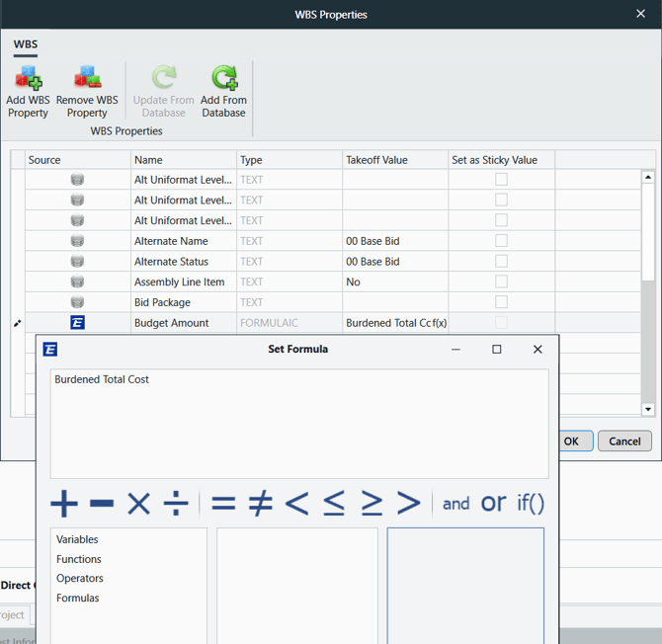Insert the multiplication operator
The height and width of the screenshot is (644, 662).
point(138,504)
